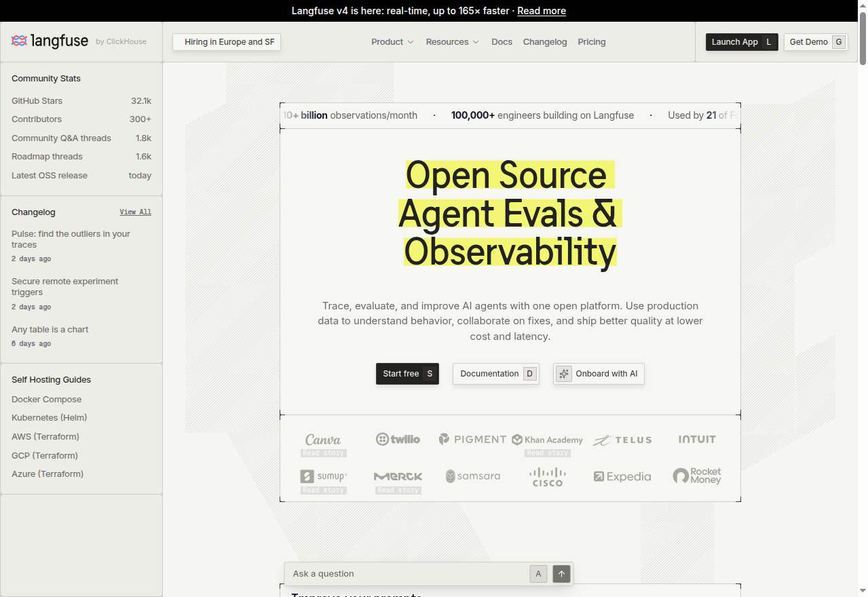
Task: Open the Pricing nav item
Action: click(x=592, y=42)
